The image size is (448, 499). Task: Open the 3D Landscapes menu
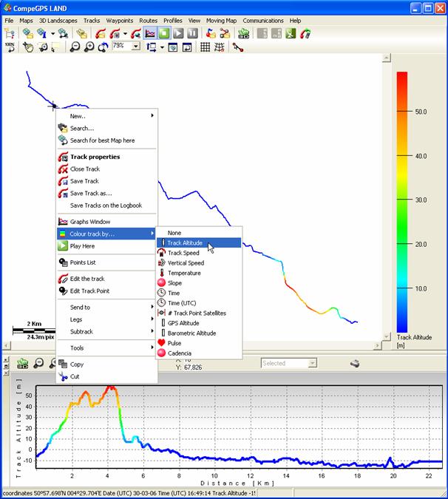point(58,21)
